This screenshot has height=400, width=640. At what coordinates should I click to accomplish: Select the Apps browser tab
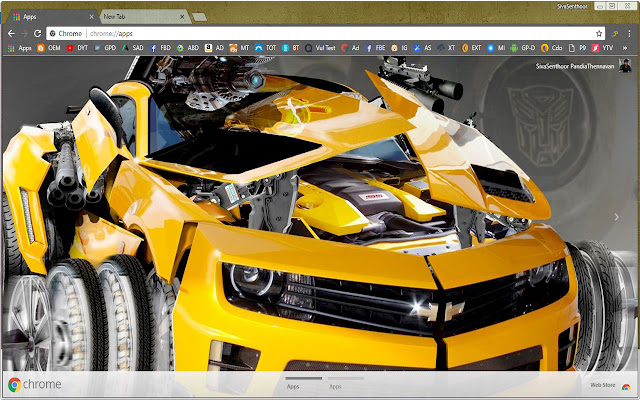click(40, 17)
